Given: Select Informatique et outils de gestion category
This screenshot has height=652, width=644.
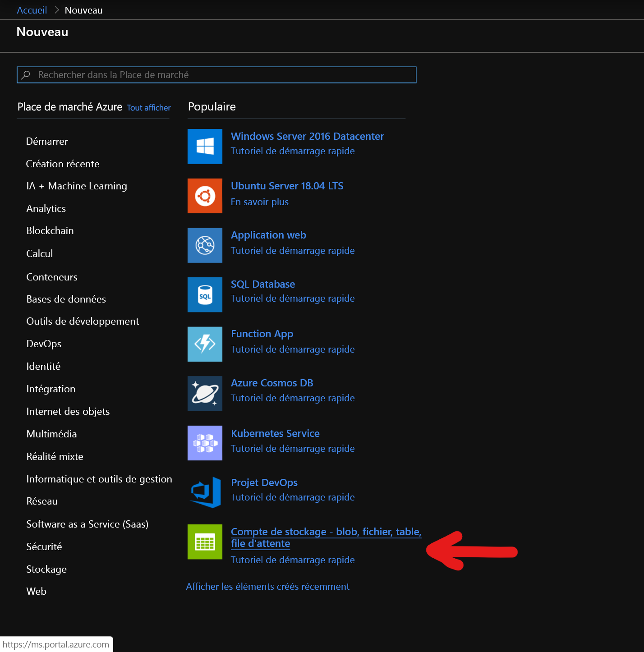Looking at the screenshot, I should 99,479.
